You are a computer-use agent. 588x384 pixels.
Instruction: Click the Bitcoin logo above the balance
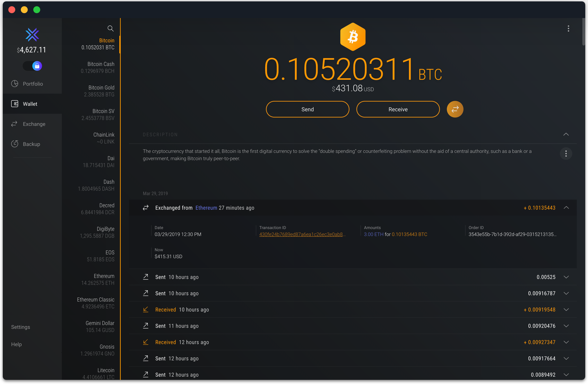pyautogui.click(x=353, y=36)
